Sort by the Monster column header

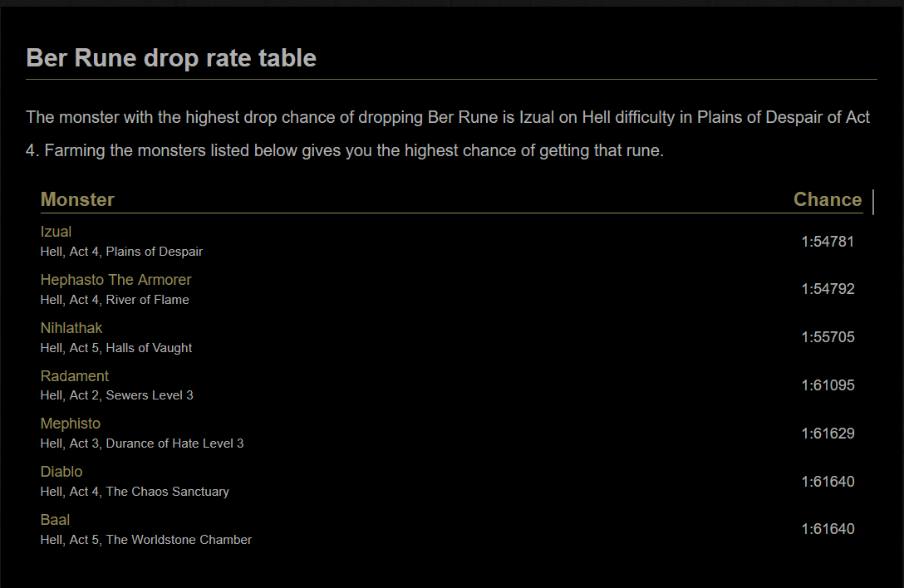77,199
